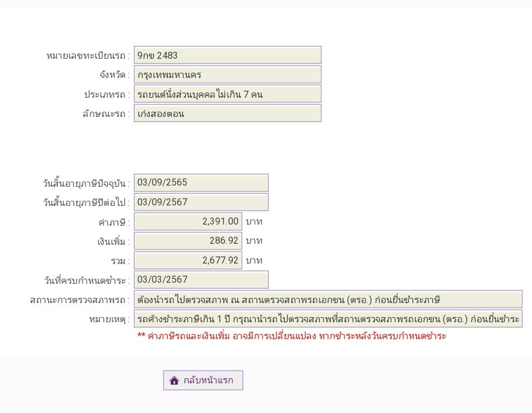The width and height of the screenshot is (532, 413).
Task: Click the label สถานะการตรวจสภาพรถ
Action: (80, 300)
